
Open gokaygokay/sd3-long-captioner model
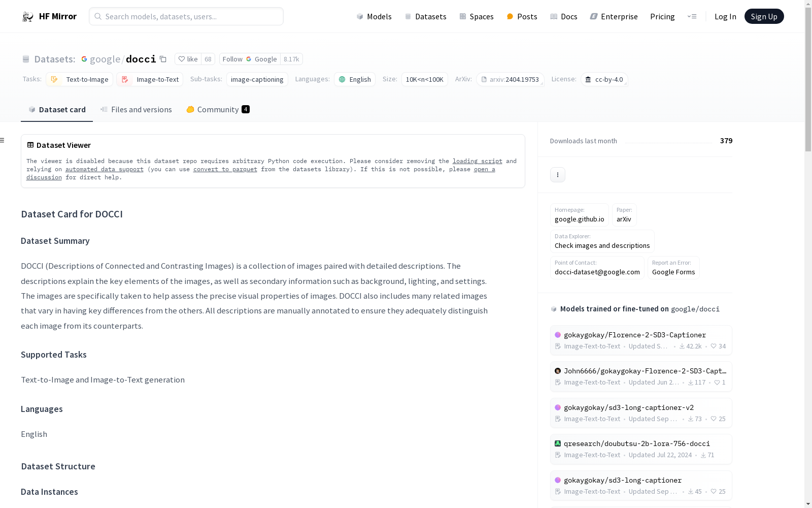[x=641, y=486]
